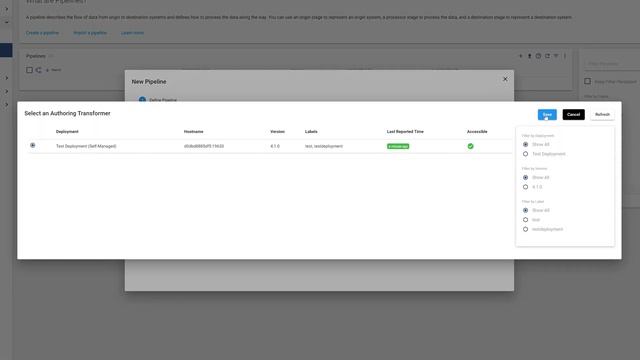
Task: Click the black Cancel button
Action: [573, 115]
